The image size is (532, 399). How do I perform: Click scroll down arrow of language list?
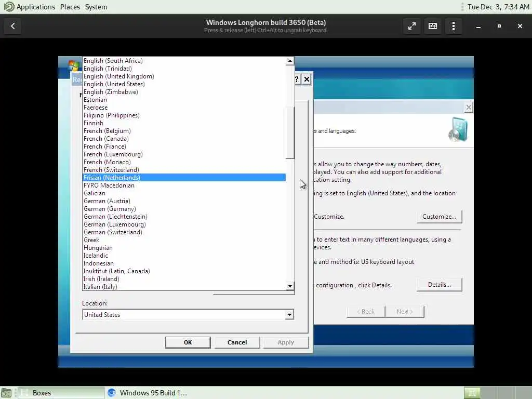[290, 286]
